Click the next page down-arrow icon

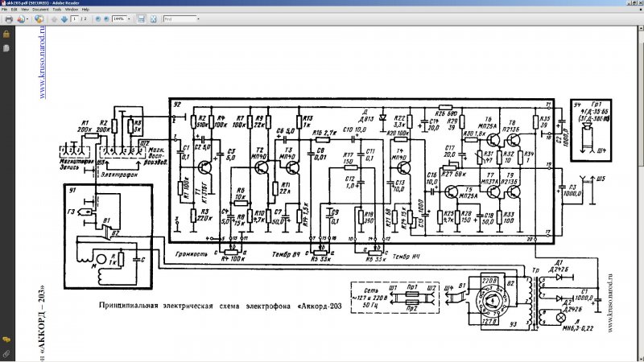[x=64, y=19]
